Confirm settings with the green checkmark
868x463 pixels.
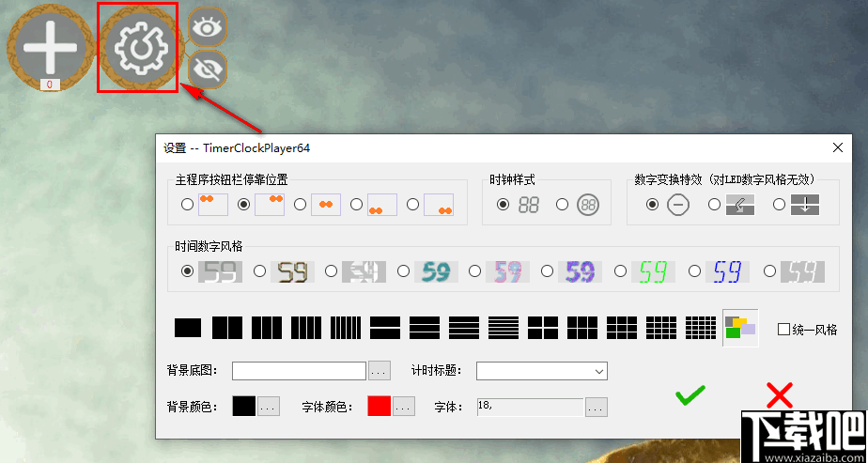pyautogui.click(x=690, y=395)
